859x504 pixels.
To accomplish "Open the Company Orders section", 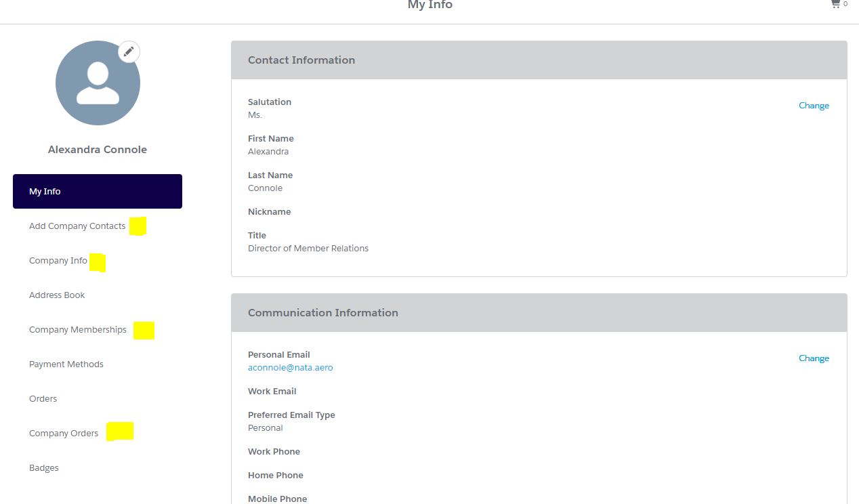I will 63,433.
